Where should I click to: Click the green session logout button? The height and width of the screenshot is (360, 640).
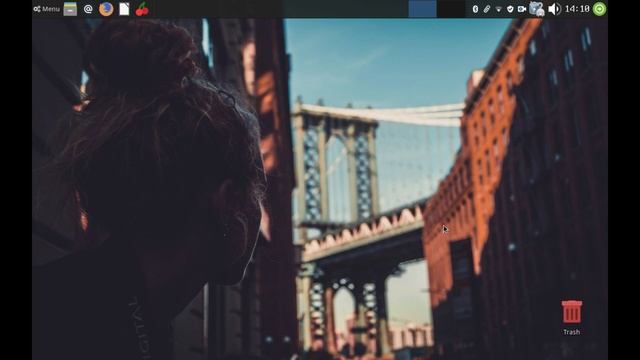point(599,9)
